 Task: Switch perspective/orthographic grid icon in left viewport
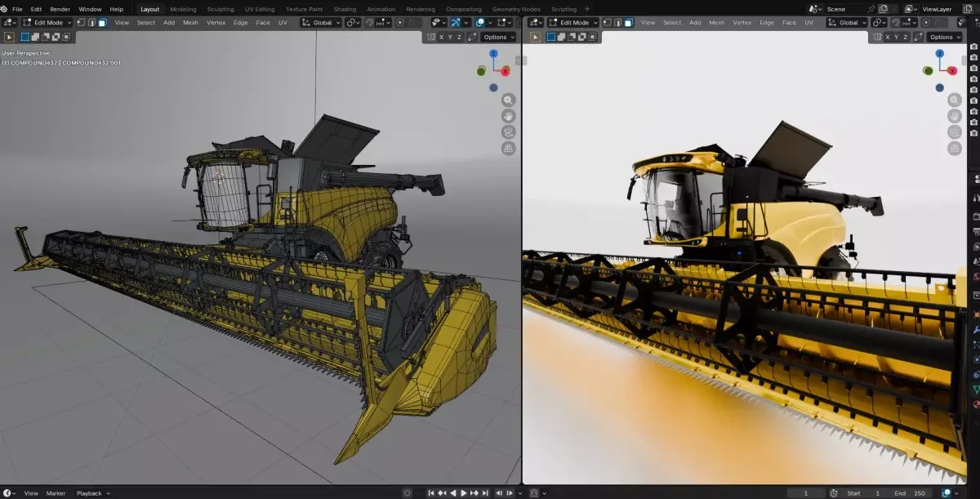tap(509, 149)
